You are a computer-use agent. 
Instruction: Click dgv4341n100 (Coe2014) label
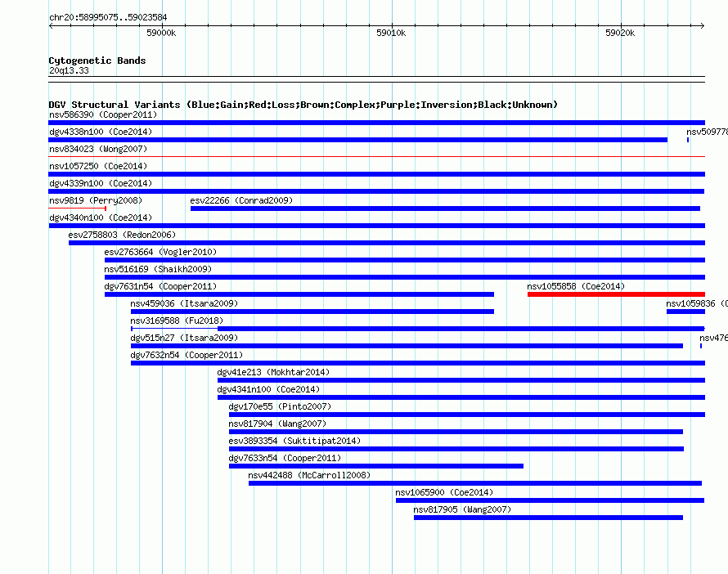click(268, 389)
